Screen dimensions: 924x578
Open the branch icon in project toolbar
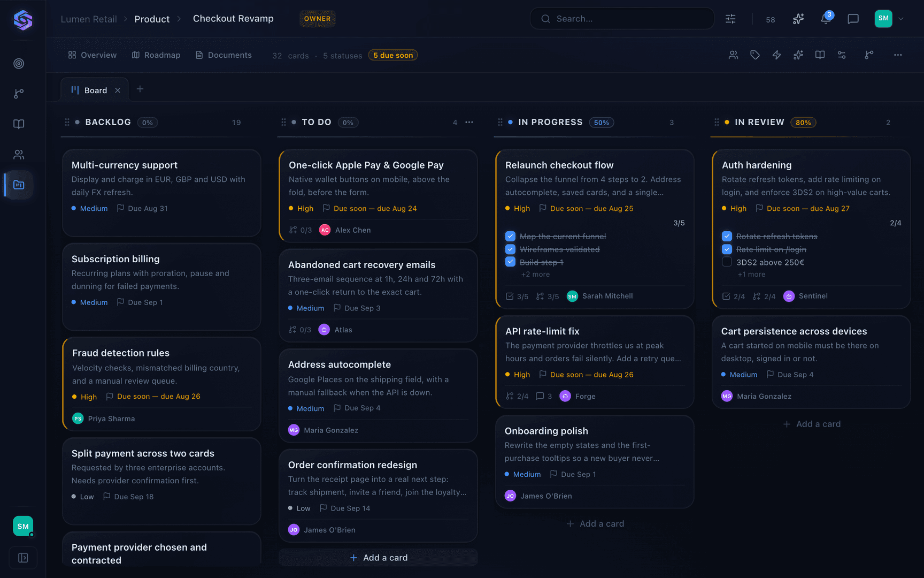click(x=869, y=55)
